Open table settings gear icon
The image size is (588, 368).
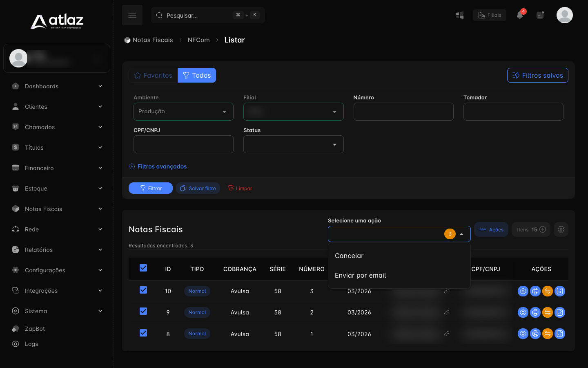click(561, 229)
